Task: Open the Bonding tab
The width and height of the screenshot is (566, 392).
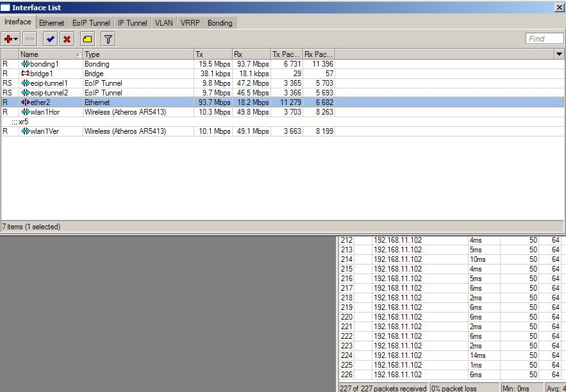Action: (x=220, y=22)
